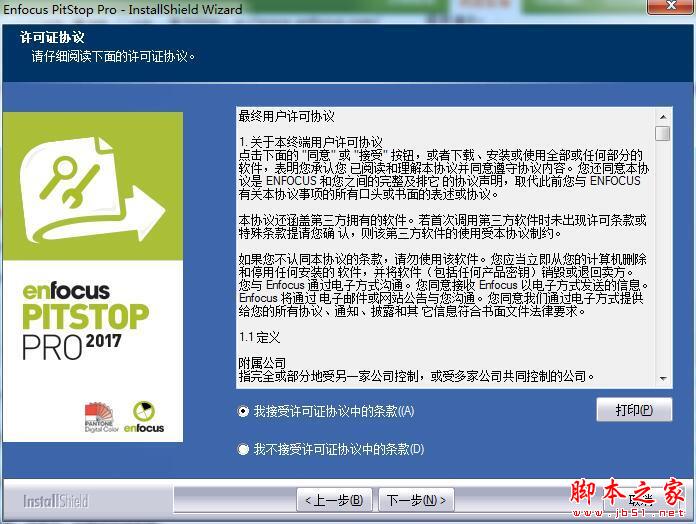
Task: Click the PitStop Pro document wrench logo
Action: tap(93, 189)
